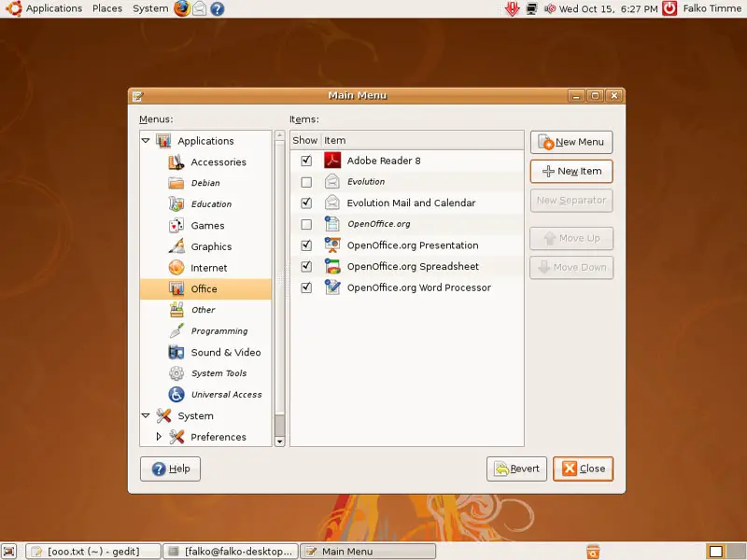Open the network monitor tray icon
747x560 pixels.
tap(531, 8)
